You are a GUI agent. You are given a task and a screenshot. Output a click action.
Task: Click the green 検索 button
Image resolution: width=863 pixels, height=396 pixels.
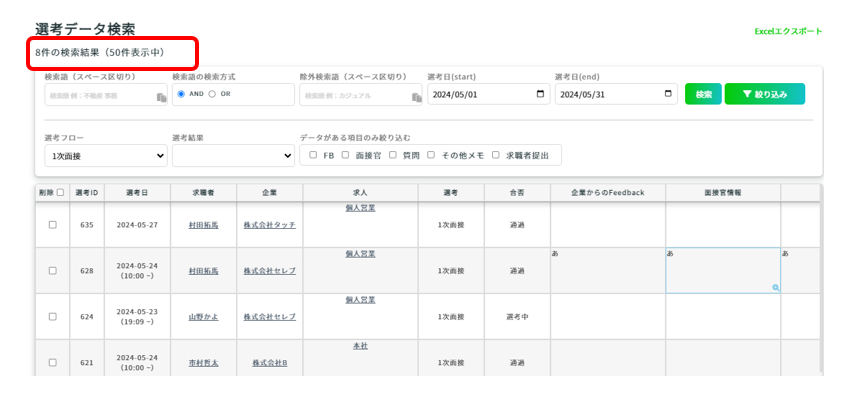coord(703,94)
